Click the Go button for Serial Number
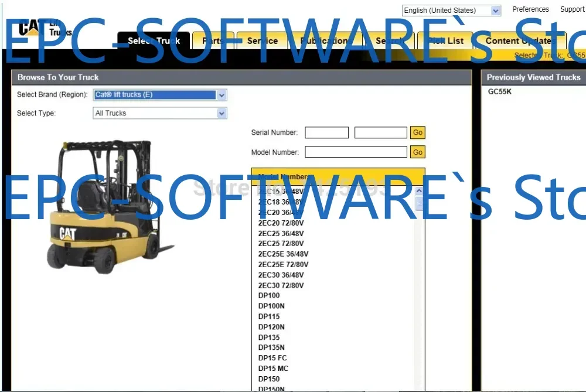Viewport: 586px width, 392px height. pos(417,132)
